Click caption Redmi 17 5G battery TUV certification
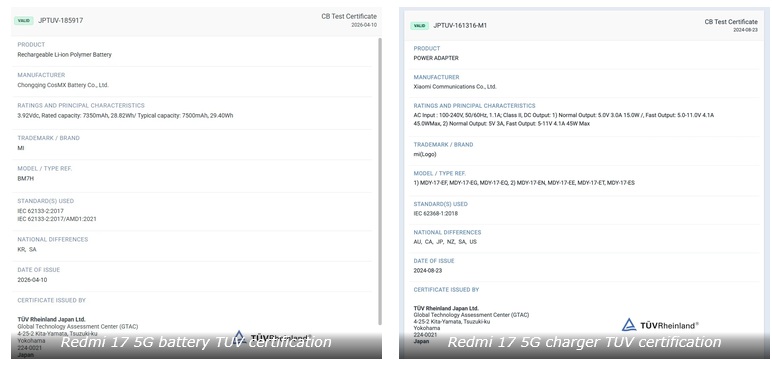 pos(196,342)
